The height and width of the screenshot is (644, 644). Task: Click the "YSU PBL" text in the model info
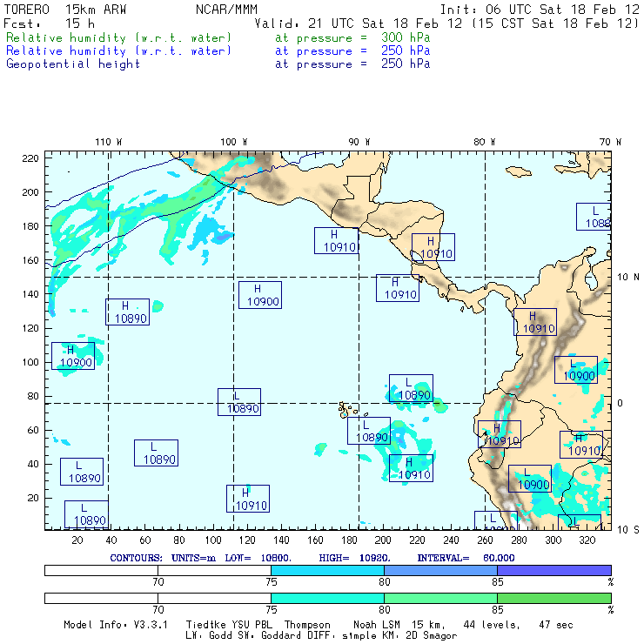tap(252, 625)
